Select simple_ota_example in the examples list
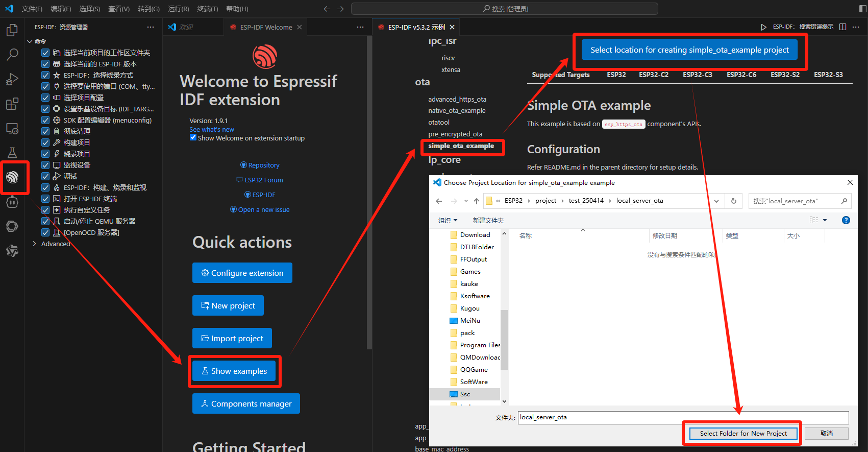Screen dimensions: 868x452 [461, 146]
